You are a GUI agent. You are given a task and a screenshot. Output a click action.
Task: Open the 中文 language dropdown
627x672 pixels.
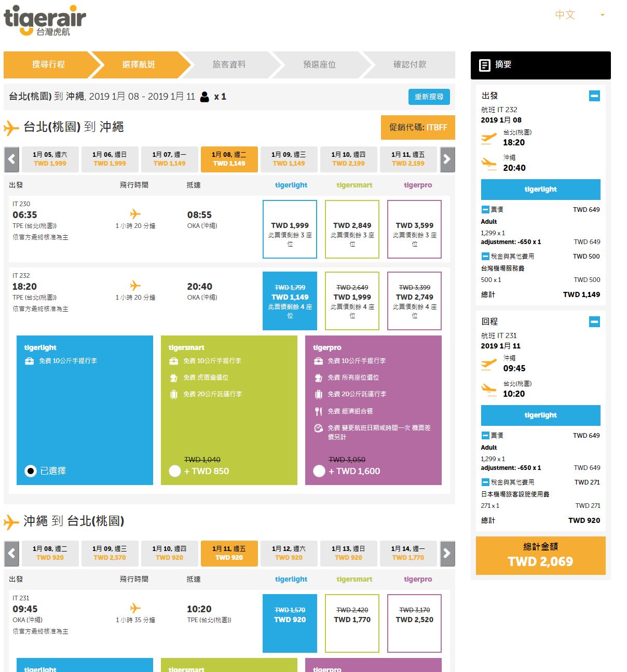tap(580, 15)
